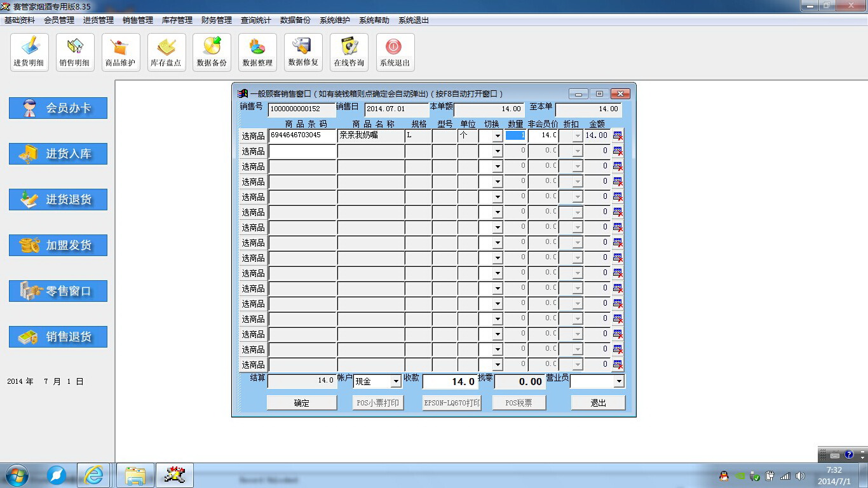Click the QQ penguin tray icon

point(724,475)
